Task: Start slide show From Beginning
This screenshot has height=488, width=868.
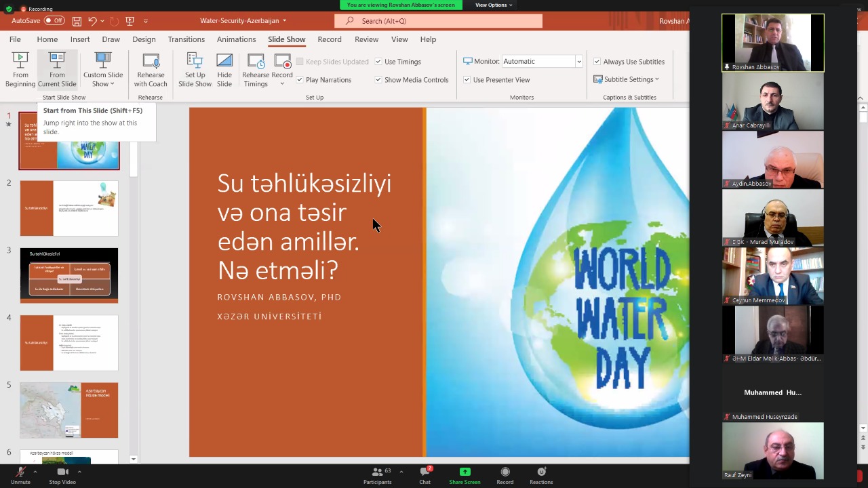Action: tap(20, 70)
